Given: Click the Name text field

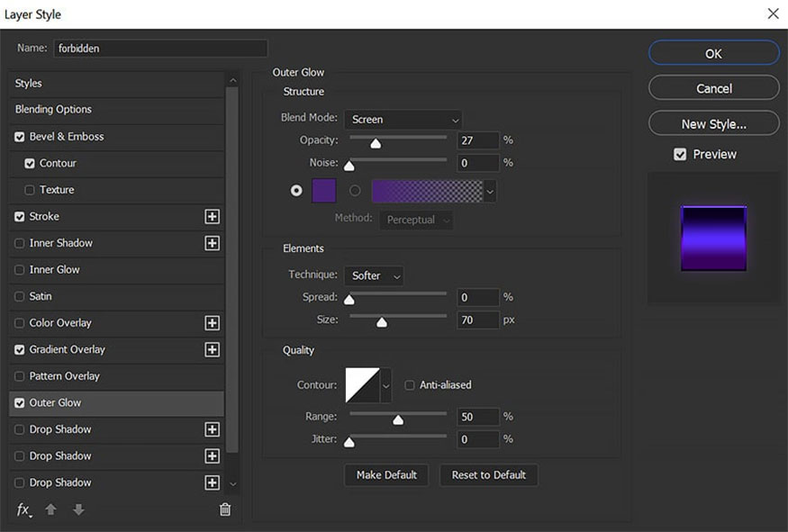Looking at the screenshot, I should coord(160,49).
